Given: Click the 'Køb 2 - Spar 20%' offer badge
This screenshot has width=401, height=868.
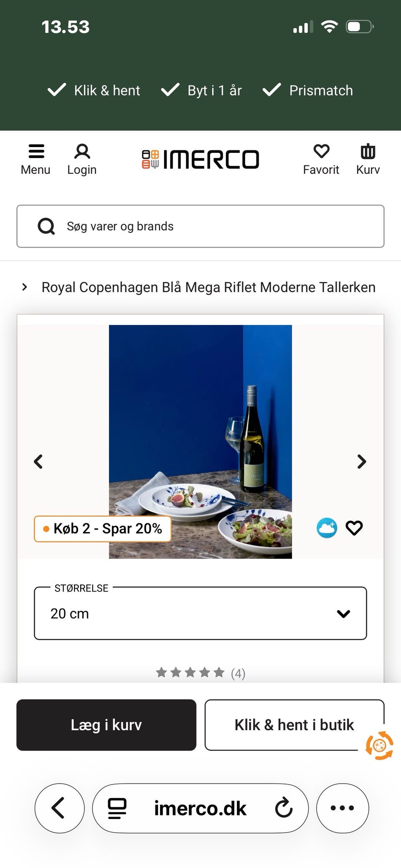Looking at the screenshot, I should coord(103,529).
